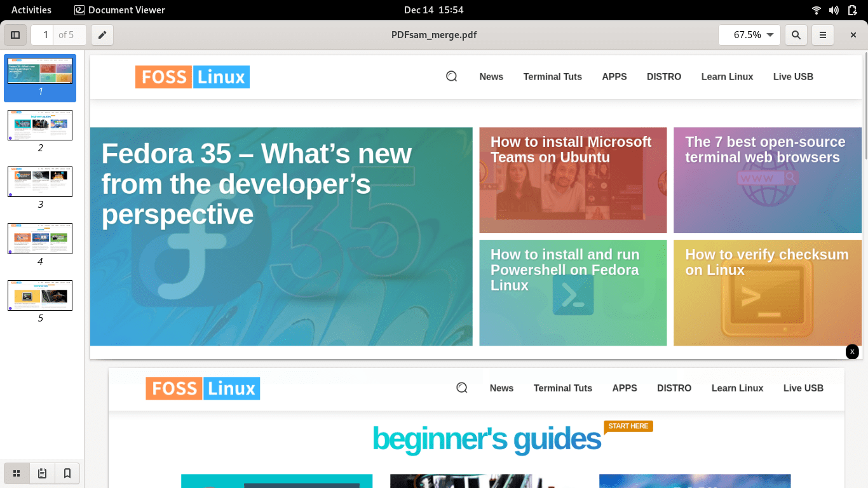
Task: Click the annotate pencil icon
Action: tap(102, 35)
